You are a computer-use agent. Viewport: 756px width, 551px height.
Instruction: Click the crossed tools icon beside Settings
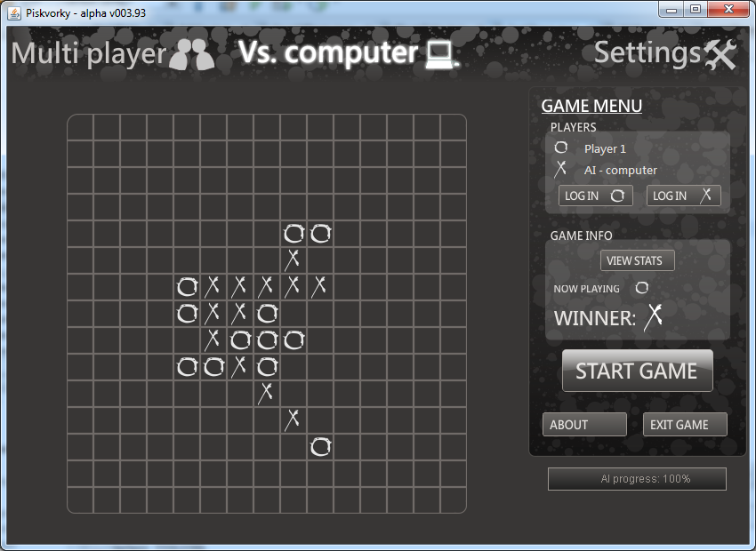pyautogui.click(x=720, y=54)
